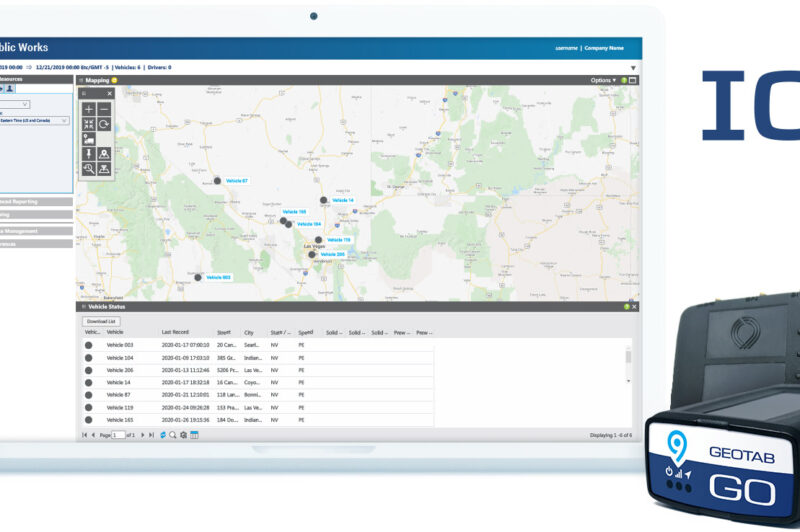Sort by the Speed column header
The height and width of the screenshot is (532, 800).
tap(306, 333)
